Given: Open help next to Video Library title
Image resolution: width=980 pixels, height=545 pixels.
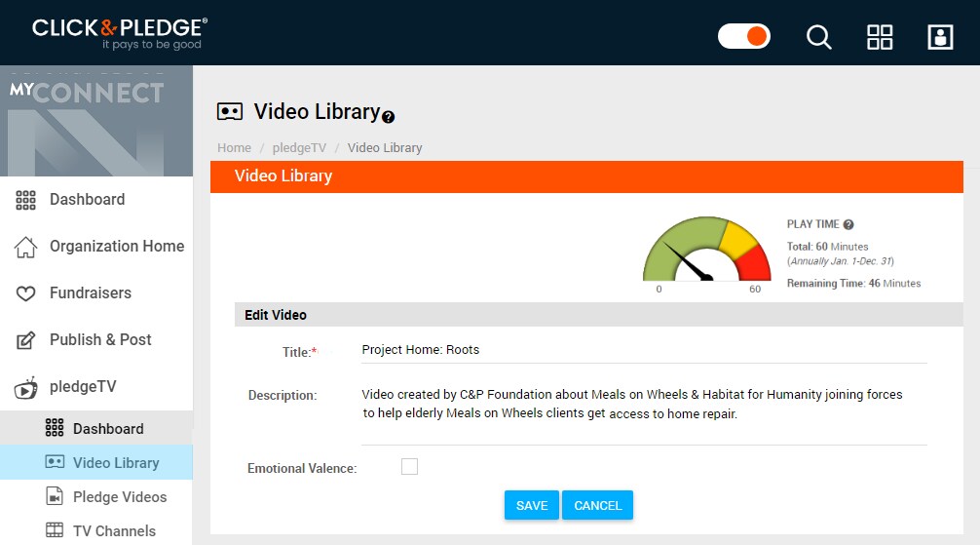Looking at the screenshot, I should click(x=388, y=117).
